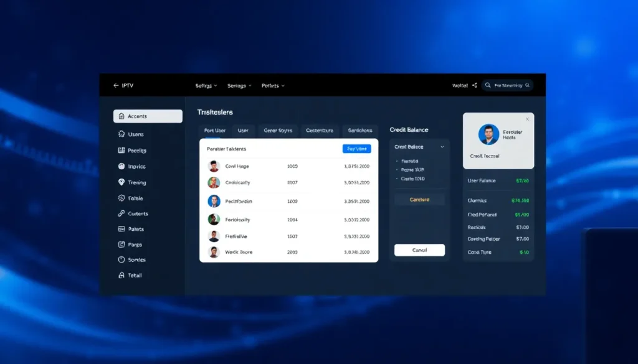
Task: Click the Sordes clock icon in sidebar
Action: point(121,259)
